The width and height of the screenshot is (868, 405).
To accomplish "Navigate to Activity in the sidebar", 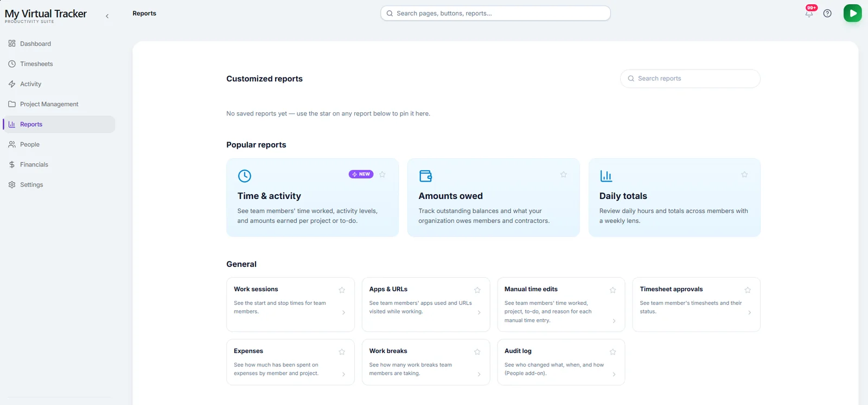I will click(59, 84).
